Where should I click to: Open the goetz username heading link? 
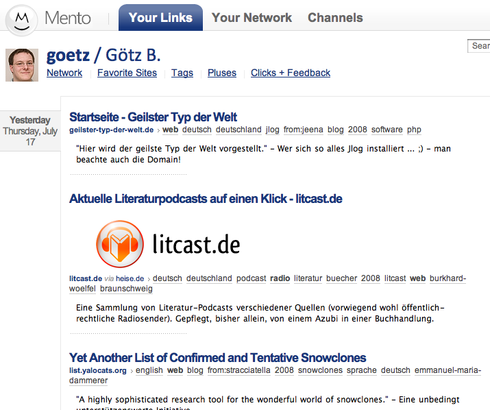(x=68, y=55)
